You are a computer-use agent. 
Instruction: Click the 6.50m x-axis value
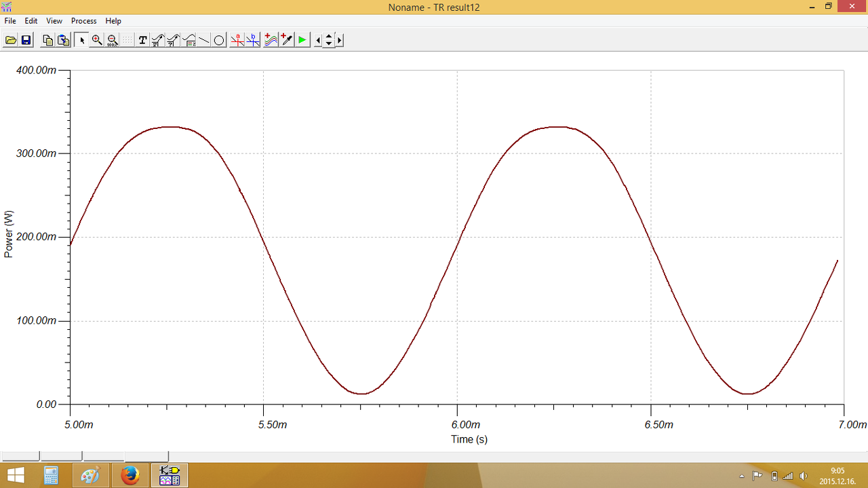click(659, 425)
